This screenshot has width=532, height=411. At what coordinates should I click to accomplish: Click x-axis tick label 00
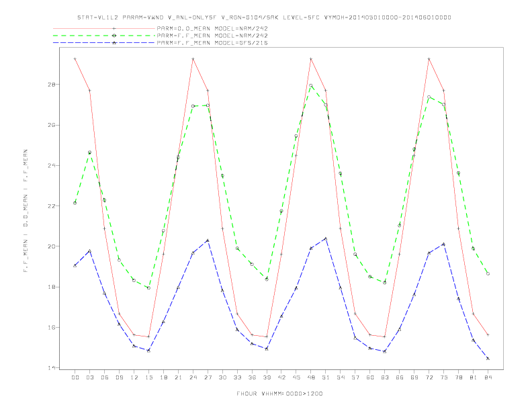tap(75, 377)
